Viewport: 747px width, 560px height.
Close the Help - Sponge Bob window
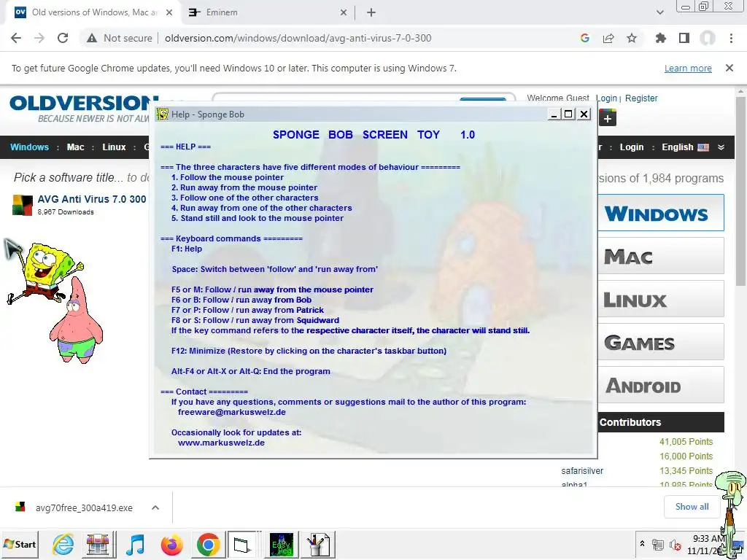(584, 114)
